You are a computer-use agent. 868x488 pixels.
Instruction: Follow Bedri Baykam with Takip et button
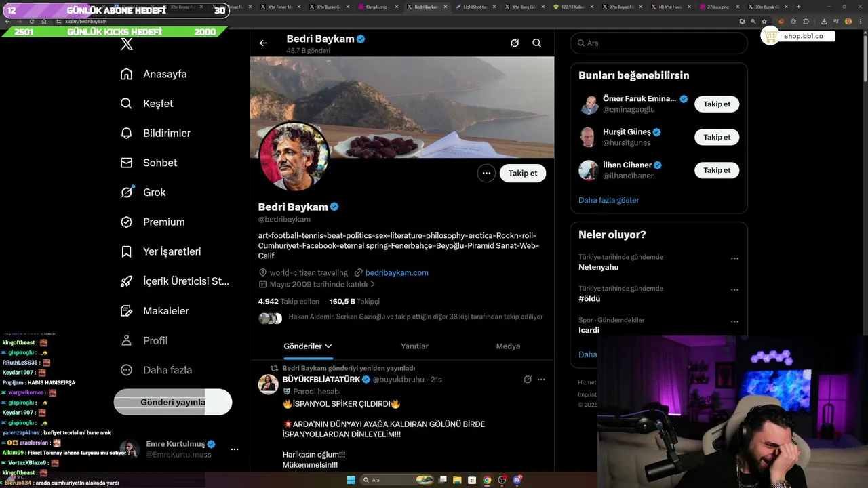point(523,173)
